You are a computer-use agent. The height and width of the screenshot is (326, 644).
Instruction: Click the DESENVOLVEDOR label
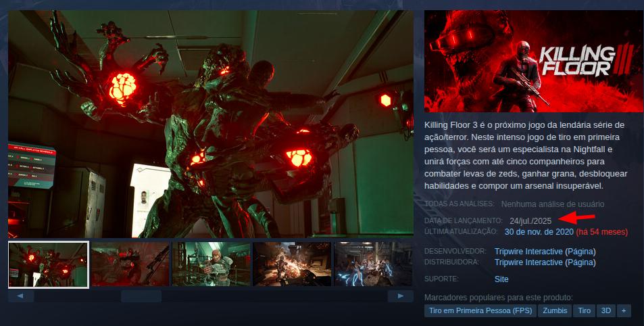(455, 251)
